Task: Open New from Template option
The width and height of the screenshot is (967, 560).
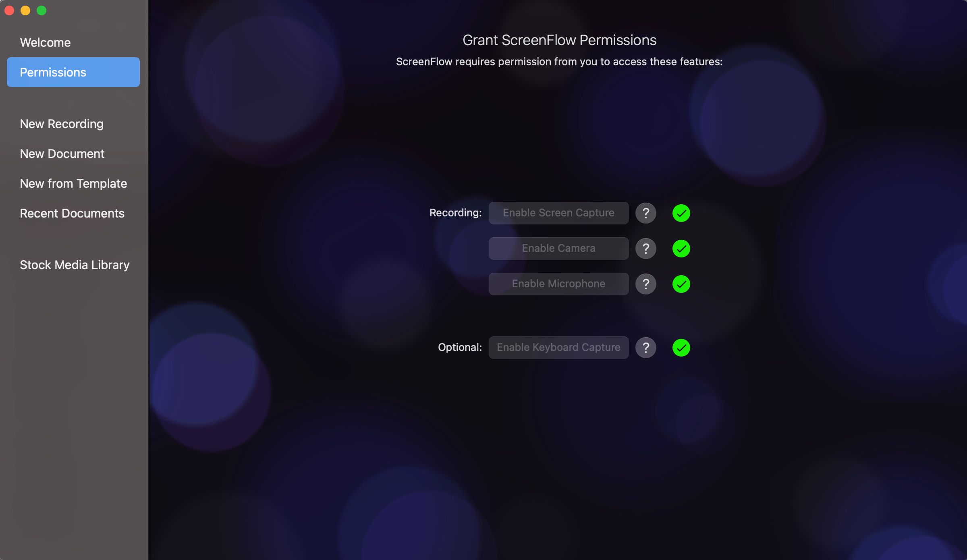Action: pyautogui.click(x=73, y=183)
